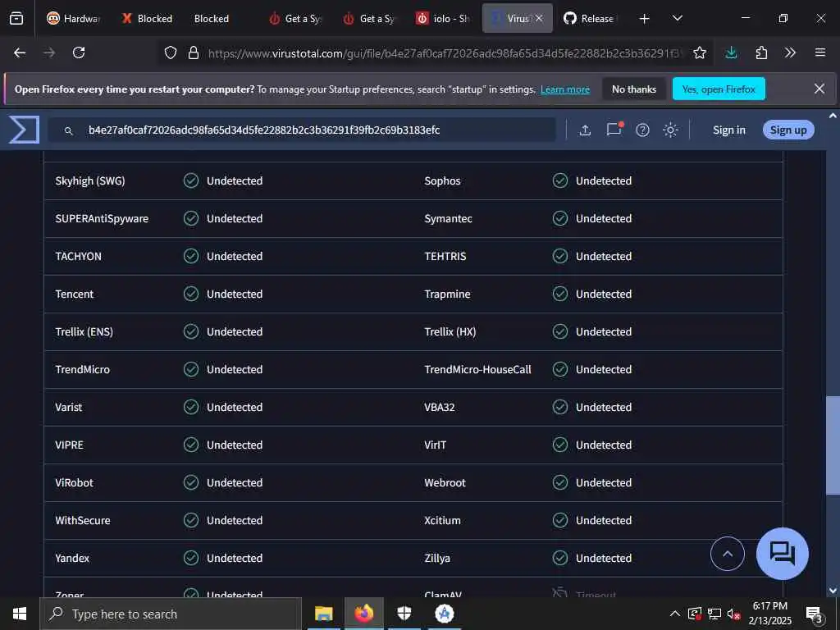
Task: Switch to the Hardware tab
Action: coord(73,18)
